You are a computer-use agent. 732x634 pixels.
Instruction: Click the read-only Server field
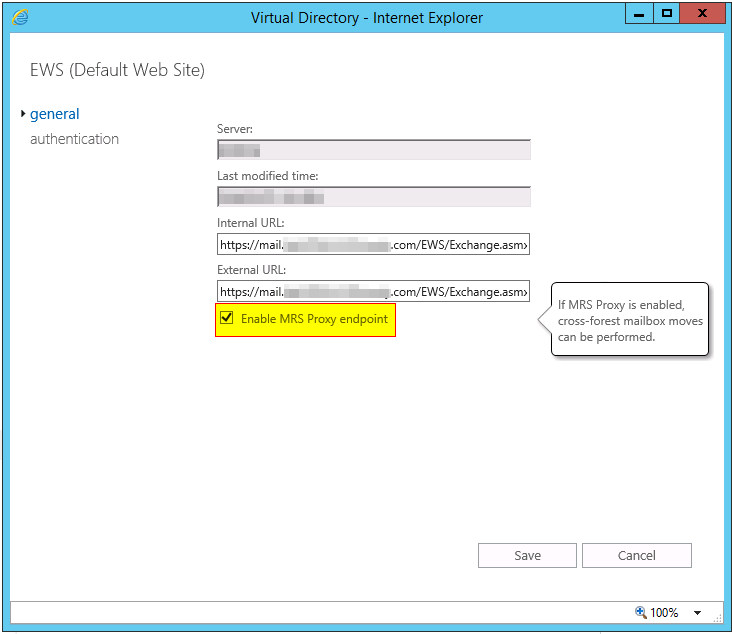tap(373, 150)
